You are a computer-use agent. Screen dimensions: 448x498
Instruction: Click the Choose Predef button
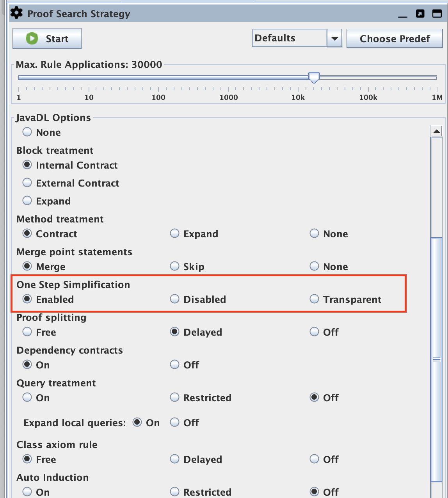(395, 38)
